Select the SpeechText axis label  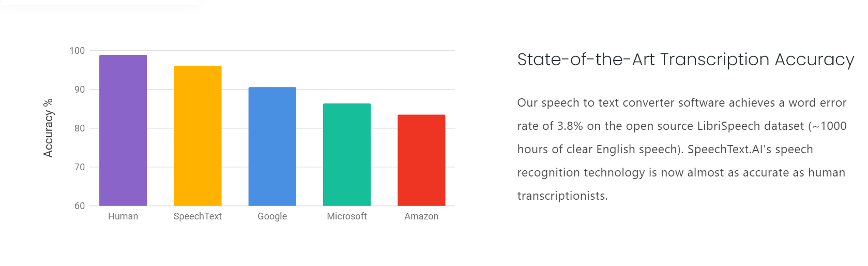pos(197,216)
